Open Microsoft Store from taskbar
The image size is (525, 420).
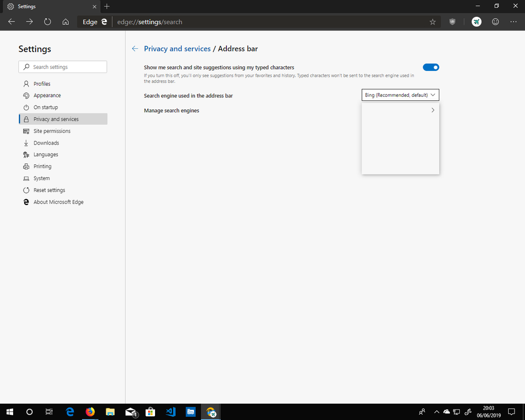tap(150, 412)
